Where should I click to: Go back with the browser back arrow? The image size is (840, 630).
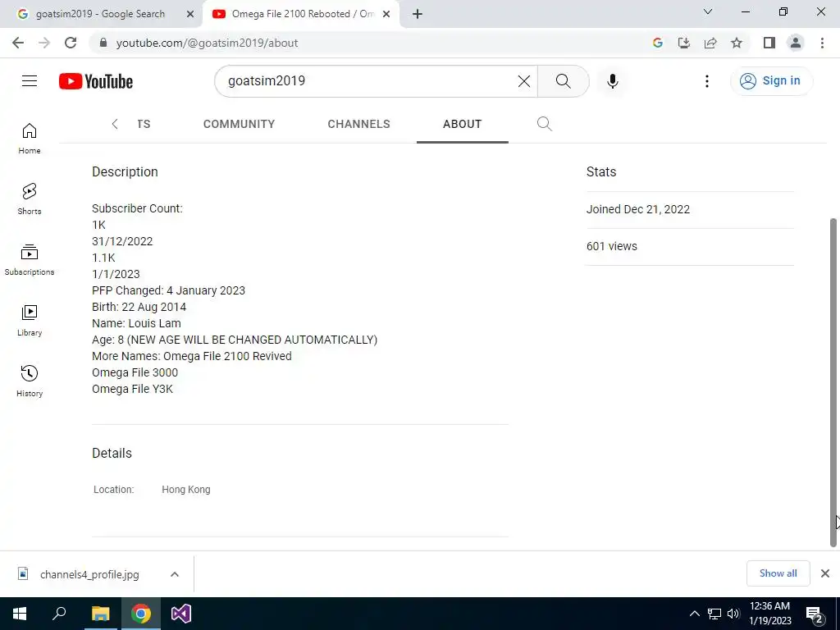click(18, 43)
